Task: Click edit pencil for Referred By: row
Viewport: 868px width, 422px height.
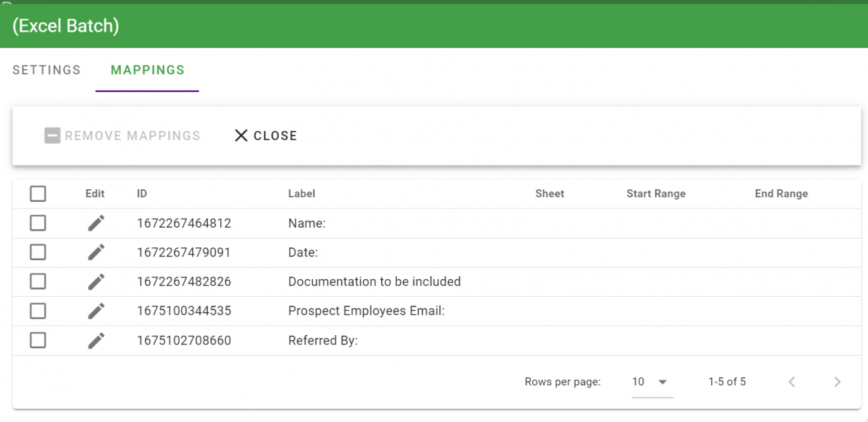Action: [x=96, y=341]
